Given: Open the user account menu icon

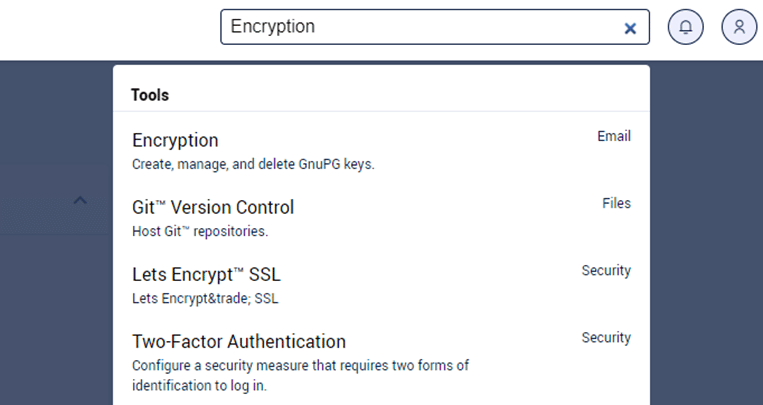Looking at the screenshot, I should tap(739, 27).
